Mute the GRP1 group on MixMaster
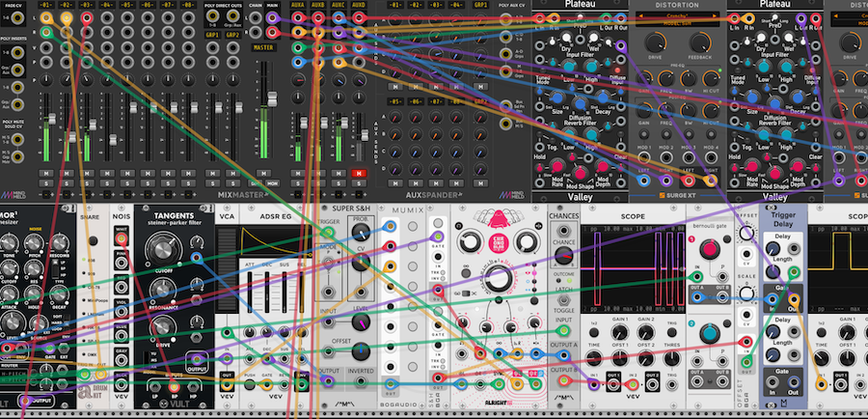 point(213,174)
